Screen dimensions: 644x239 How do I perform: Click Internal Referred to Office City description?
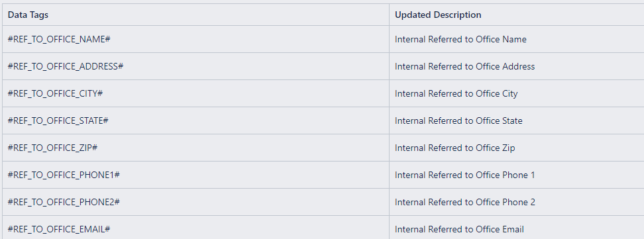pos(456,93)
